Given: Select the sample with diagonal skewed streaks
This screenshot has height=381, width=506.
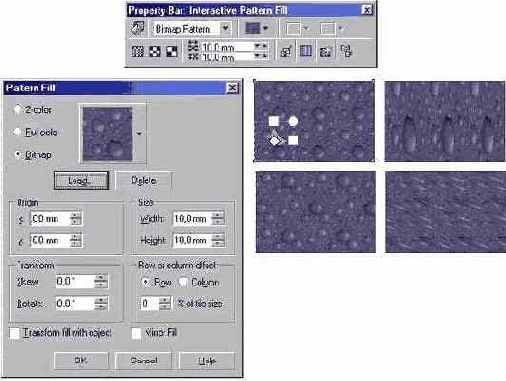Looking at the screenshot, I should tap(446, 212).
